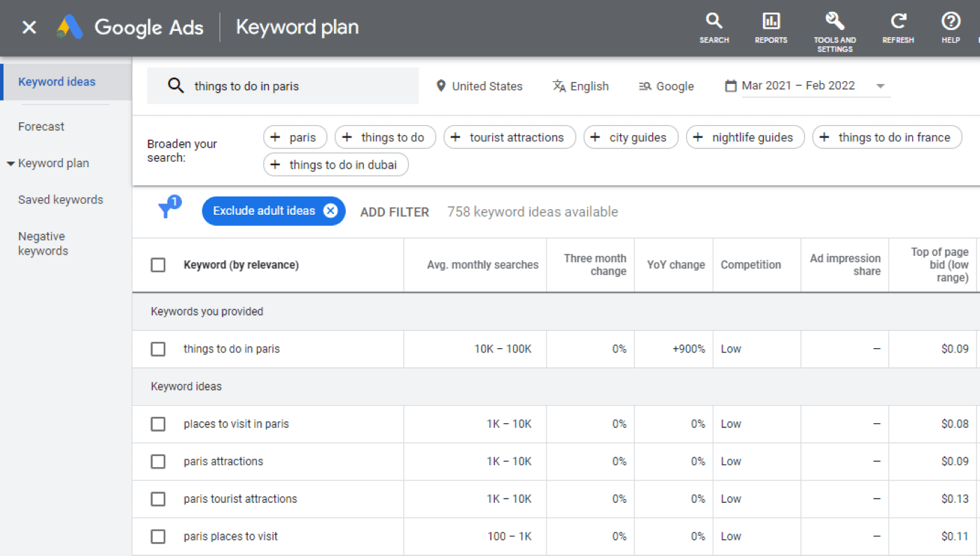980x556 pixels.
Task: Open Help
Action: 951,28
